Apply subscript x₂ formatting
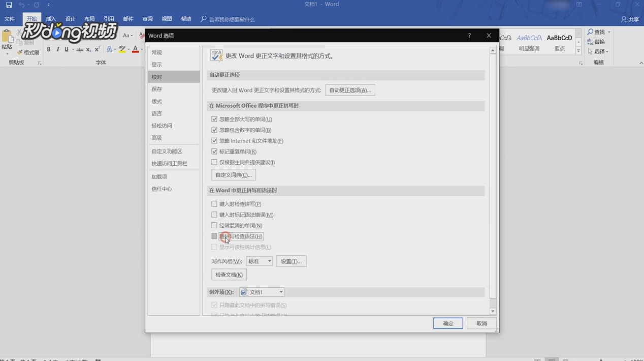This screenshot has height=361, width=644. click(x=88, y=49)
